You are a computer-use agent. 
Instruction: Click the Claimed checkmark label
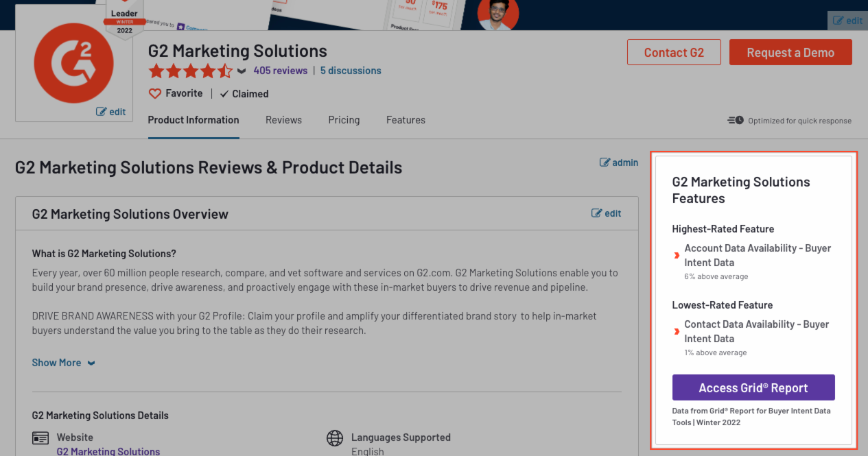click(244, 94)
